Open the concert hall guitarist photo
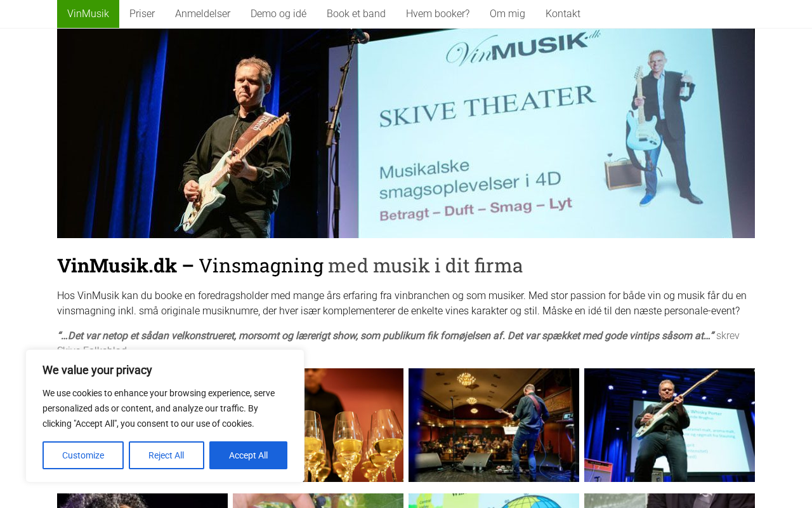The height and width of the screenshot is (508, 812). tap(494, 425)
